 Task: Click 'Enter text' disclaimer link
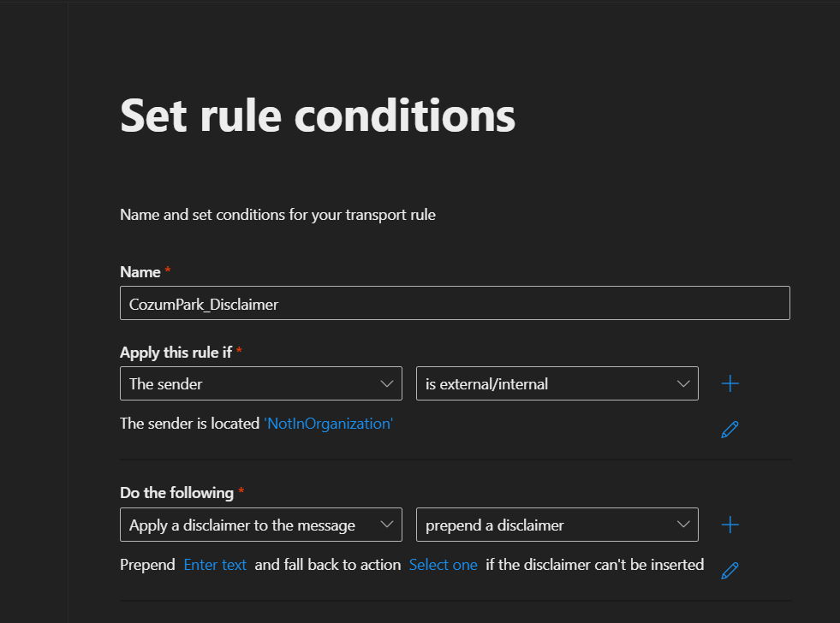pyautogui.click(x=215, y=565)
